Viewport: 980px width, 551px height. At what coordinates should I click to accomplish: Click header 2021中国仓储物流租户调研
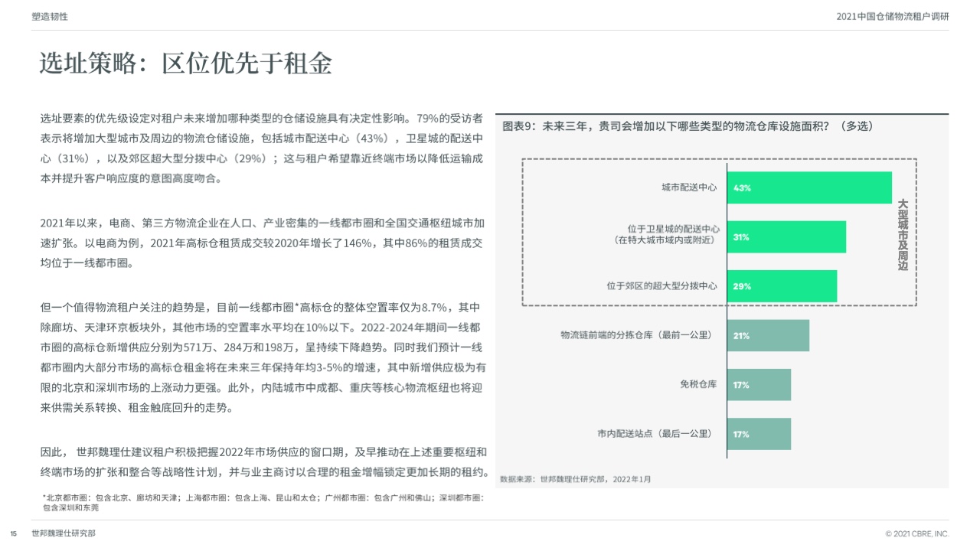pyautogui.click(x=893, y=16)
